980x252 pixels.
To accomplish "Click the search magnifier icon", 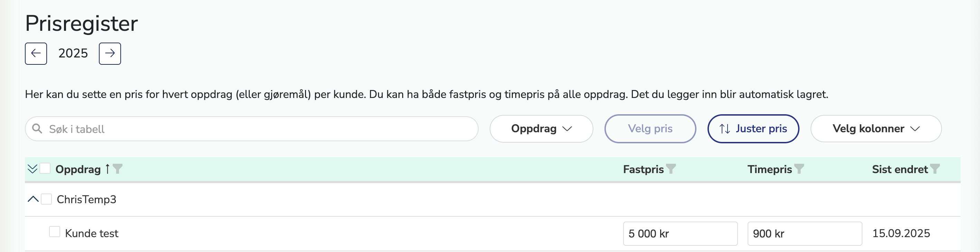I will [37, 129].
